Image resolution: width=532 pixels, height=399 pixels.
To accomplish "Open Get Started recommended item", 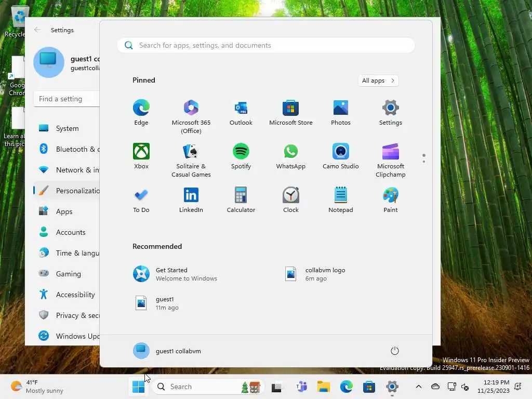I will [175, 274].
